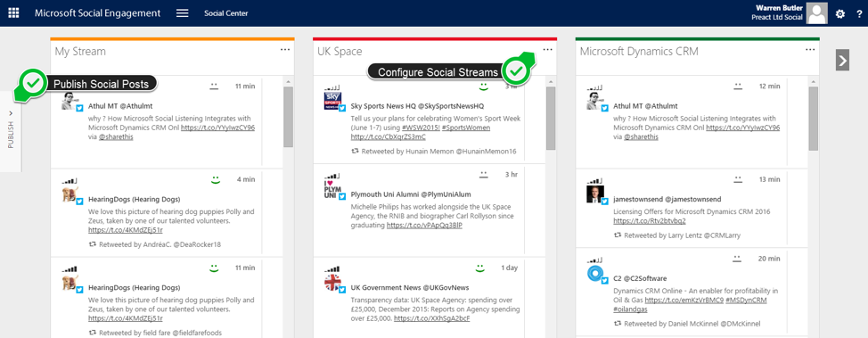Click Warren Butler's profile avatar
Screen dimensions: 868x338
[817, 13]
